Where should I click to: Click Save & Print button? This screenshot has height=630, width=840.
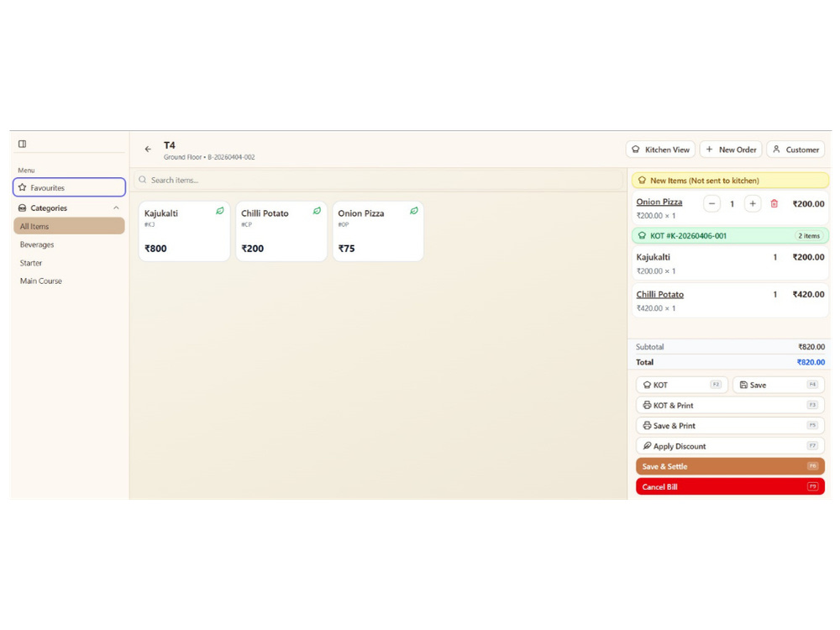730,425
